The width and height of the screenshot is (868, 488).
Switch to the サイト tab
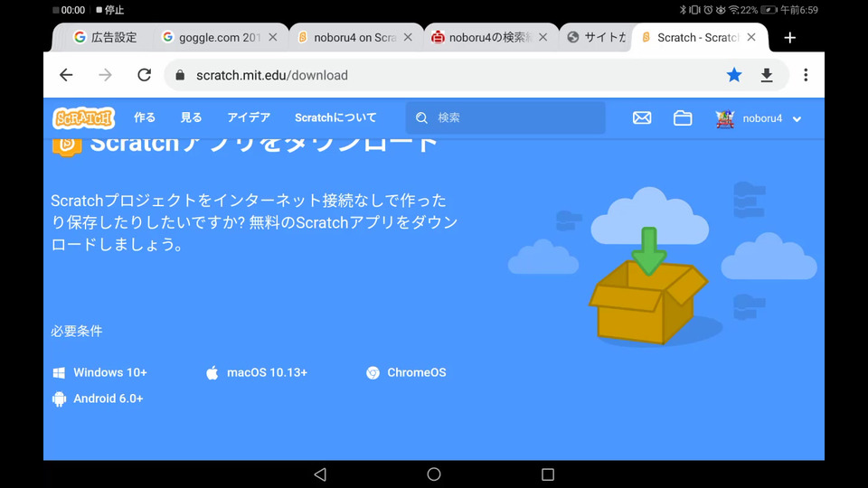coord(597,37)
